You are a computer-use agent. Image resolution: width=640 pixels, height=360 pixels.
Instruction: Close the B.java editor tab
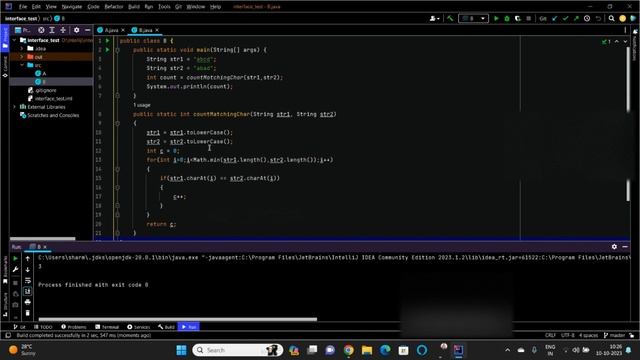[x=157, y=30]
